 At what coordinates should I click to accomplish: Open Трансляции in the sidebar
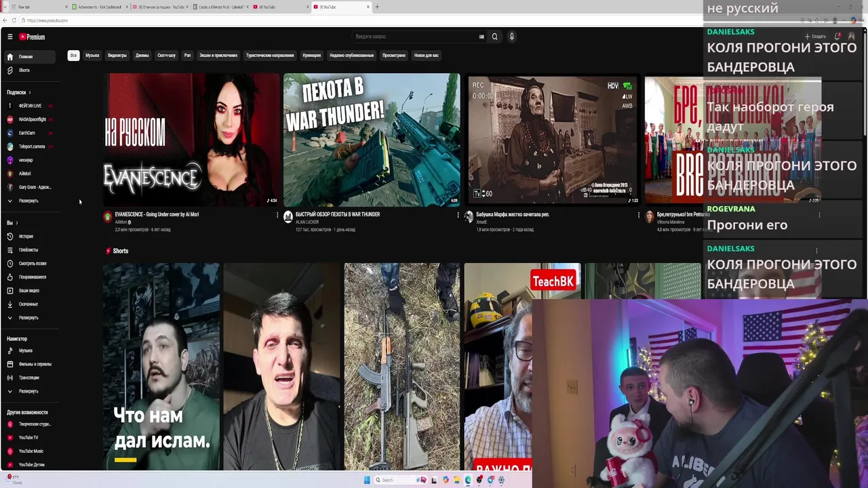point(31,378)
